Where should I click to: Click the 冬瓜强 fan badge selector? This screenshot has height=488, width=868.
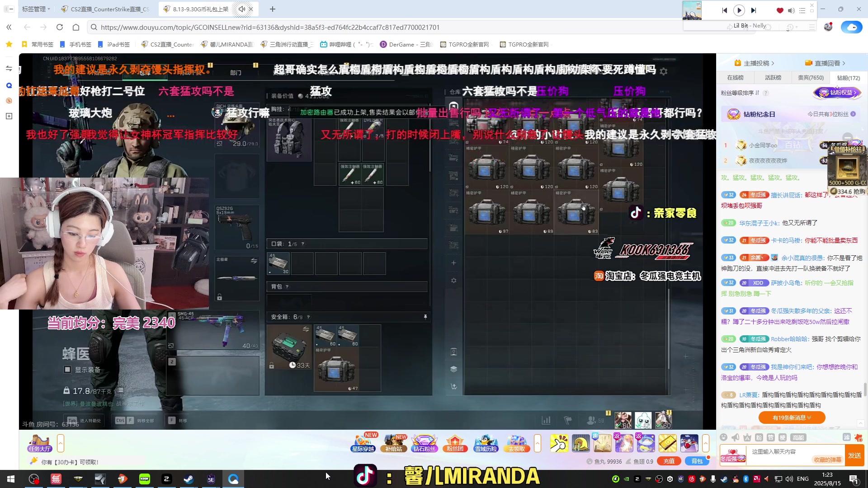click(x=733, y=455)
